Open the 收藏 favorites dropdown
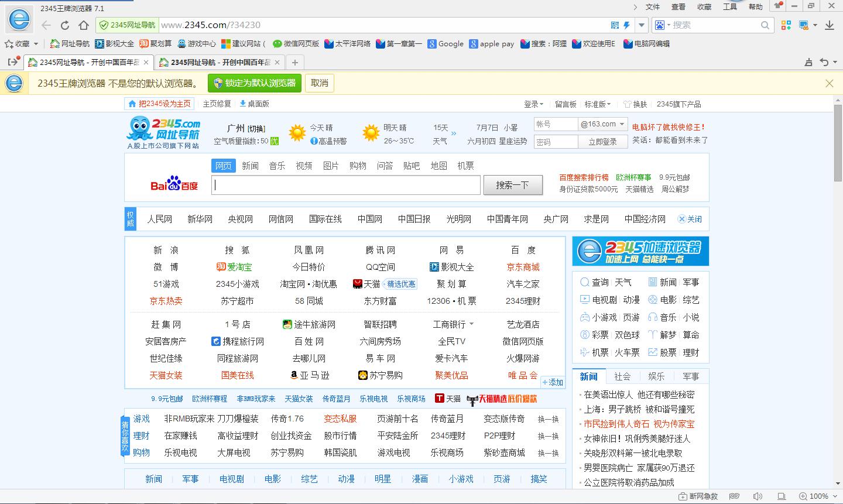This screenshot has height=504, width=843. coord(22,44)
